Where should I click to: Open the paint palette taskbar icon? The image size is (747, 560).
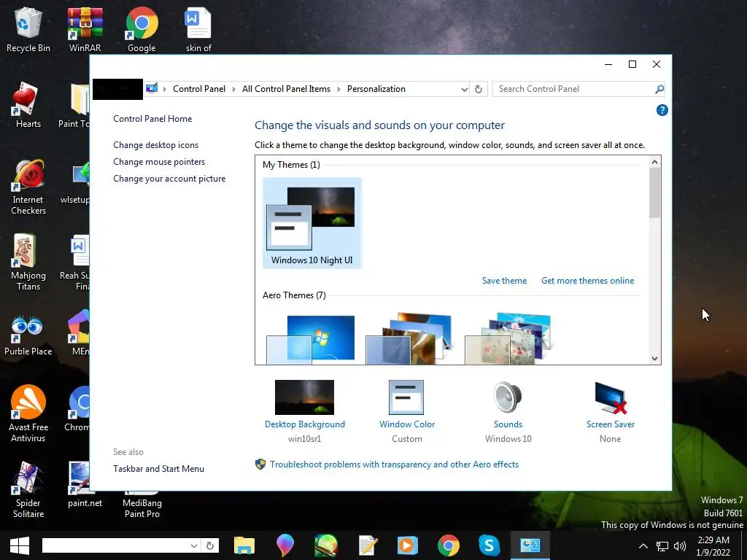325,545
